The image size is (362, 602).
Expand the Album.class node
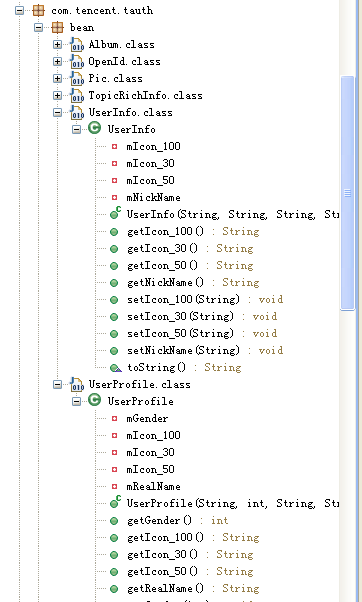click(x=57, y=45)
